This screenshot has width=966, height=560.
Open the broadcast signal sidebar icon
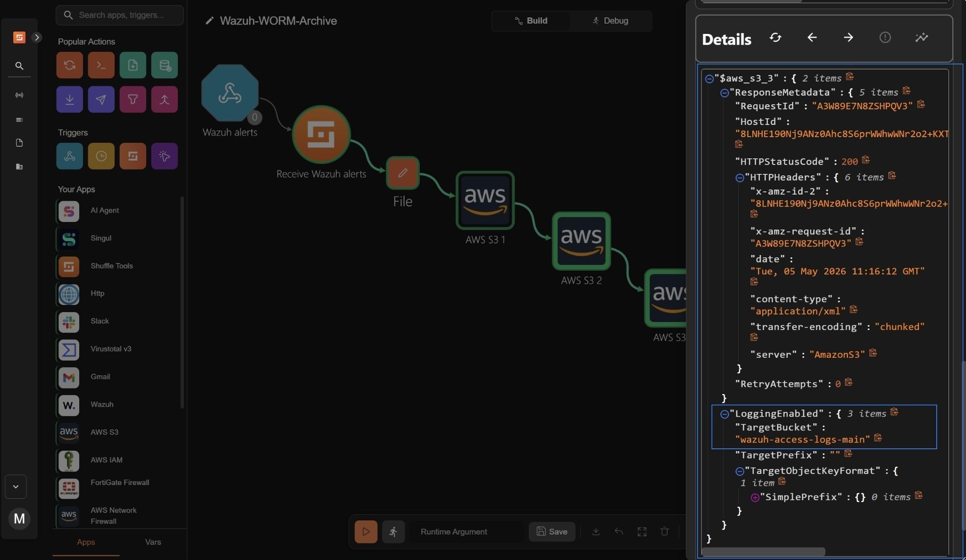(19, 95)
